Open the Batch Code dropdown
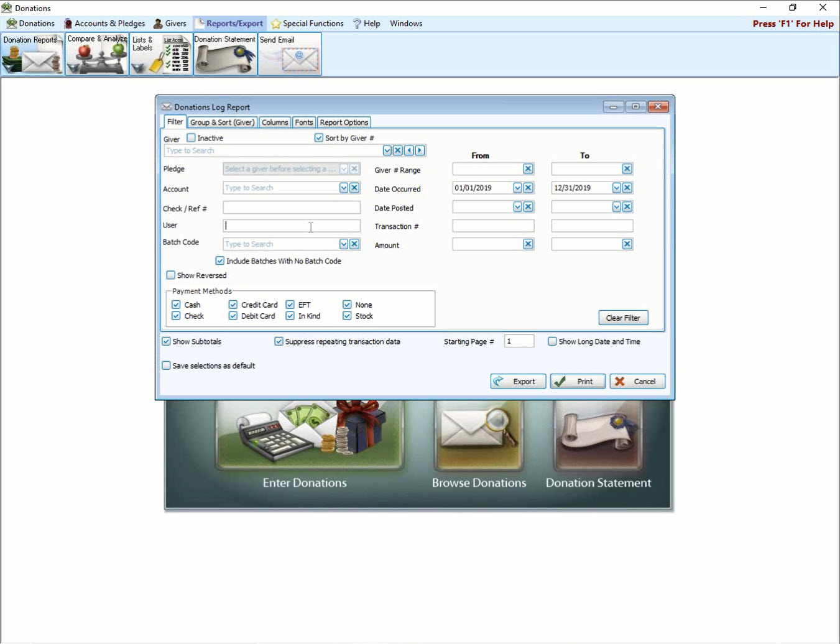Screen dimensions: 840x644 pyautogui.click(x=343, y=244)
